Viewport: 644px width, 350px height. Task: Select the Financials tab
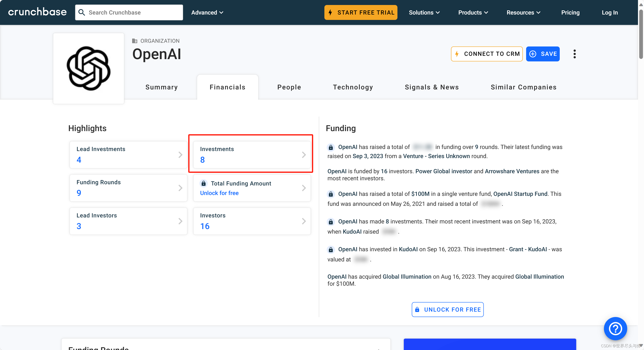[x=228, y=87]
